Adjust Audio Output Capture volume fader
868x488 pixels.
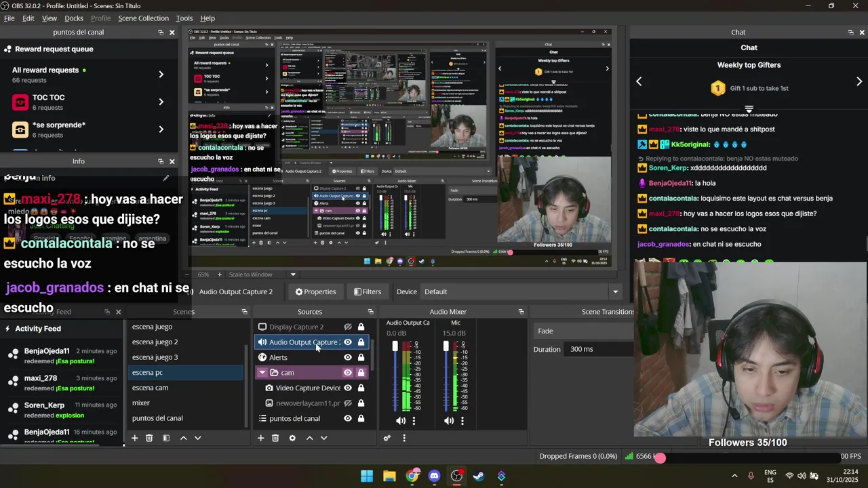click(x=395, y=346)
